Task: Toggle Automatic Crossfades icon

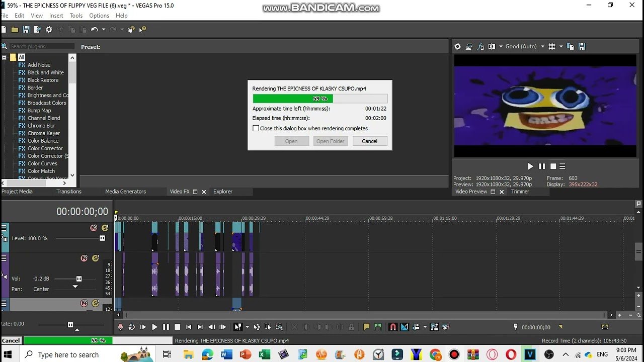Action: click(405, 327)
